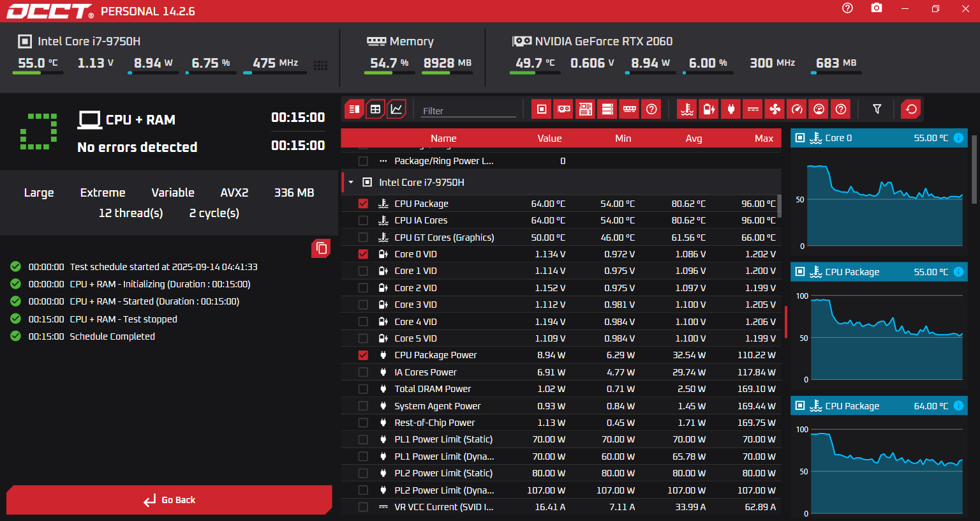Viewport: 980px width, 521px height.
Task: Select the 'Test schedule started at 2025-09-14' log entry
Action: [163, 267]
